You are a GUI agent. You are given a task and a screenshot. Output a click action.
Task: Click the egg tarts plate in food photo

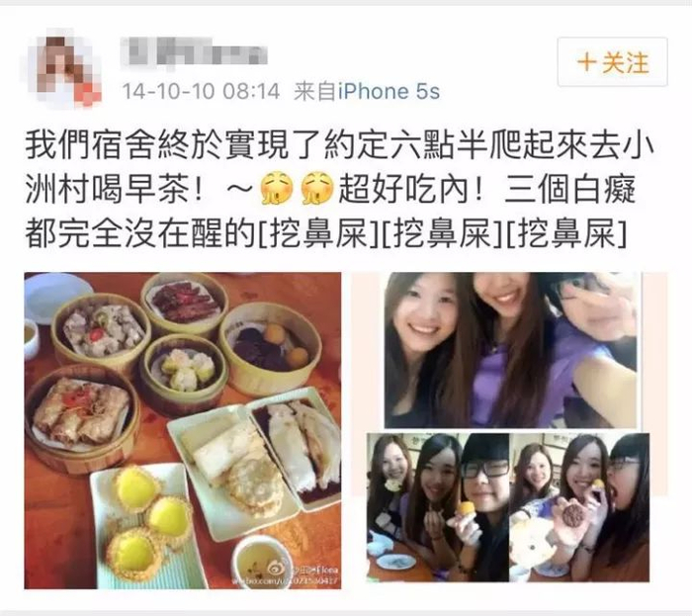142,525
